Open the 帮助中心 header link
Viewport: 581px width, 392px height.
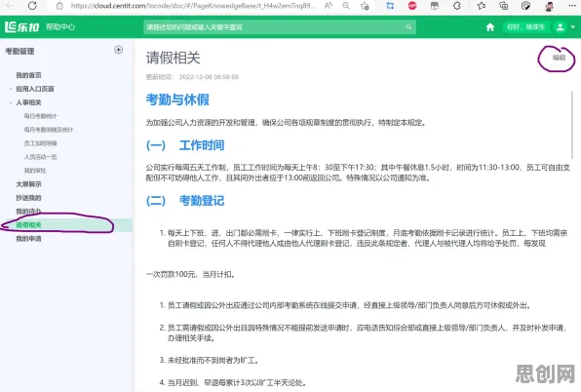60,26
